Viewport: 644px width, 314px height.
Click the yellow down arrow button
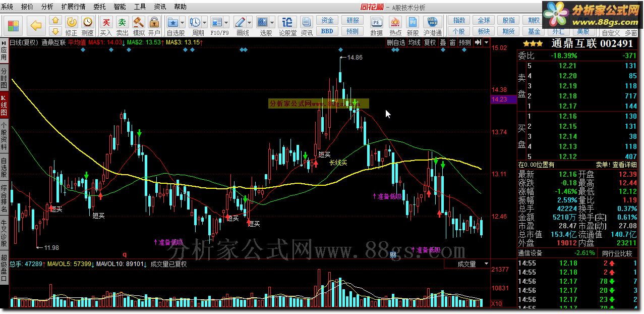(x=55, y=31)
